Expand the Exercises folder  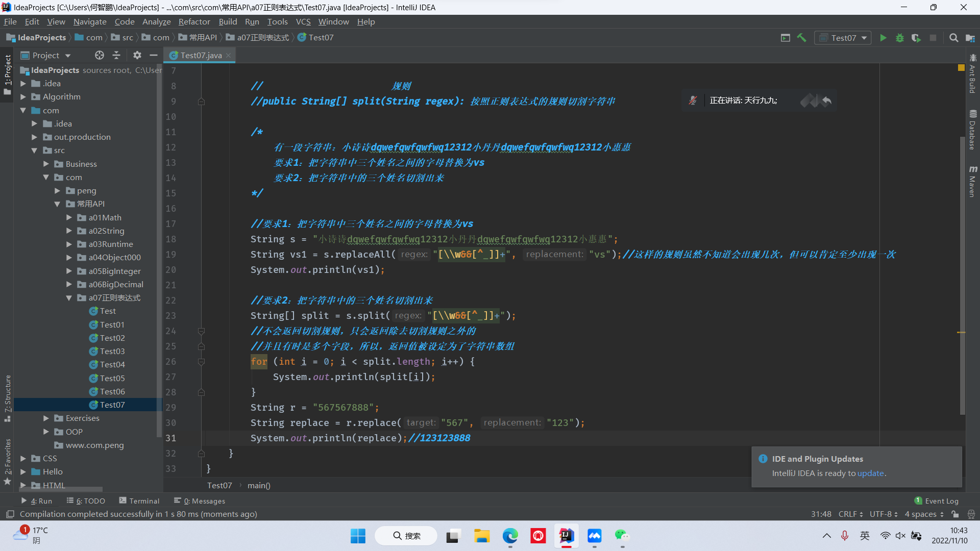click(46, 418)
